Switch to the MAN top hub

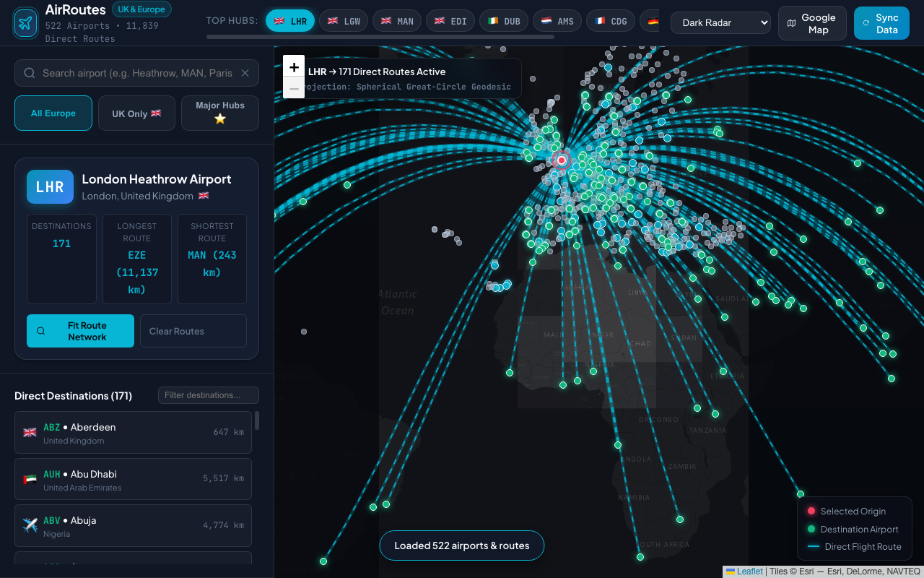397,21
